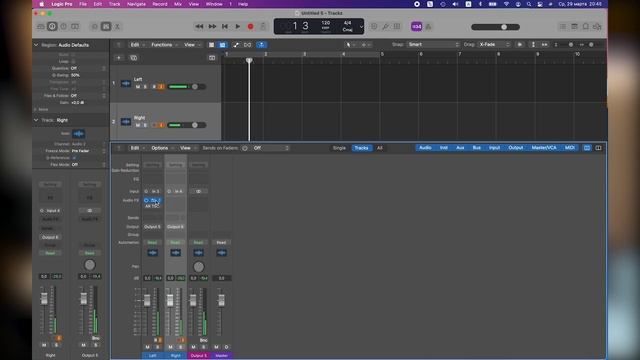Toggle the Mixer button in the control bar
This screenshot has height=360, width=640.
[106, 27]
